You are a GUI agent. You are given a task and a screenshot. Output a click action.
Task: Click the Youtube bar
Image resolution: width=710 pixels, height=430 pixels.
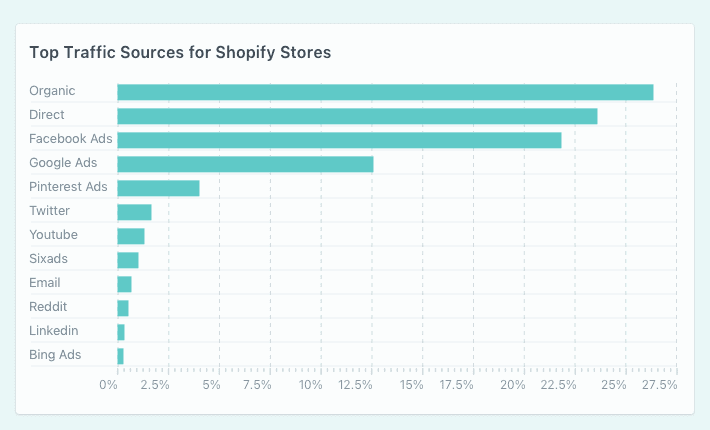(131, 236)
